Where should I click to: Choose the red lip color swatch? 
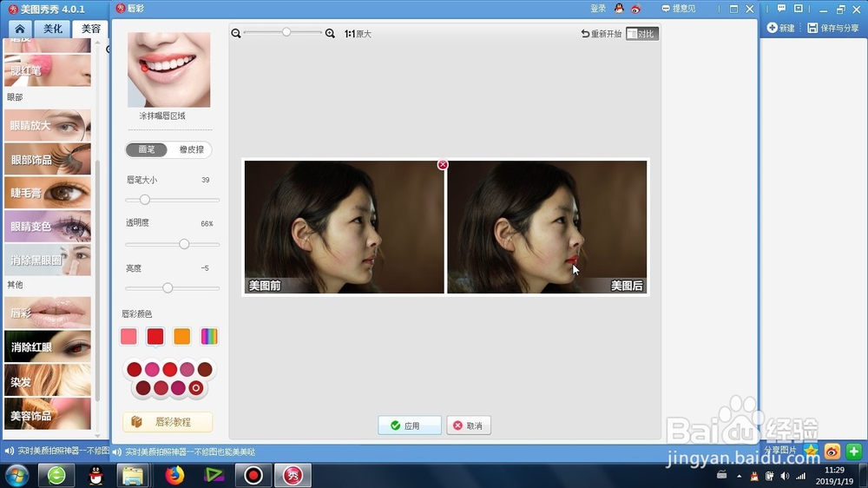[x=155, y=336]
